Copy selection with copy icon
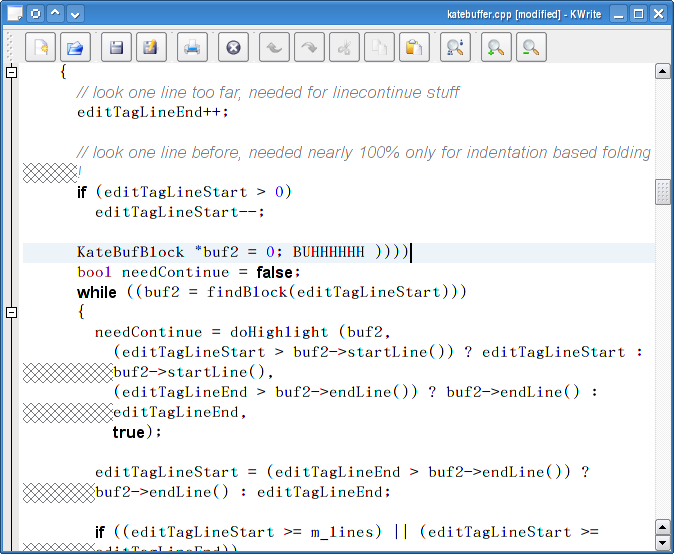 point(379,47)
